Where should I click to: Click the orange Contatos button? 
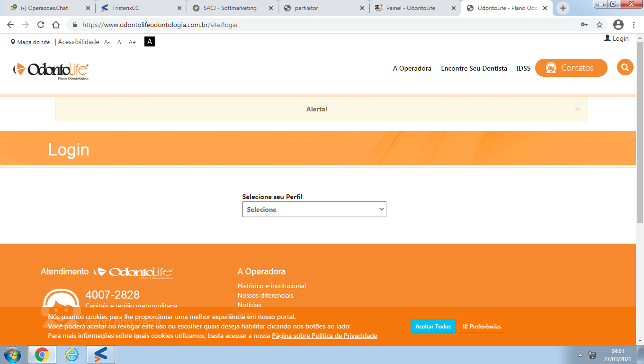(571, 68)
